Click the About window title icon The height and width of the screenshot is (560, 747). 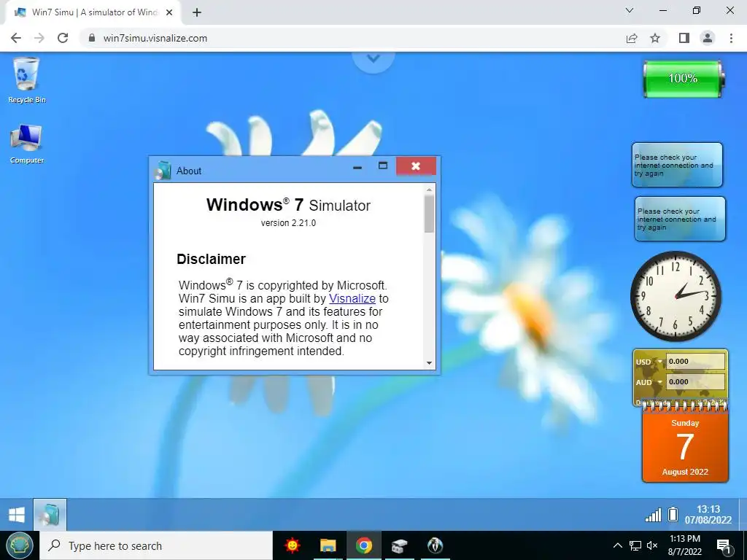click(163, 171)
